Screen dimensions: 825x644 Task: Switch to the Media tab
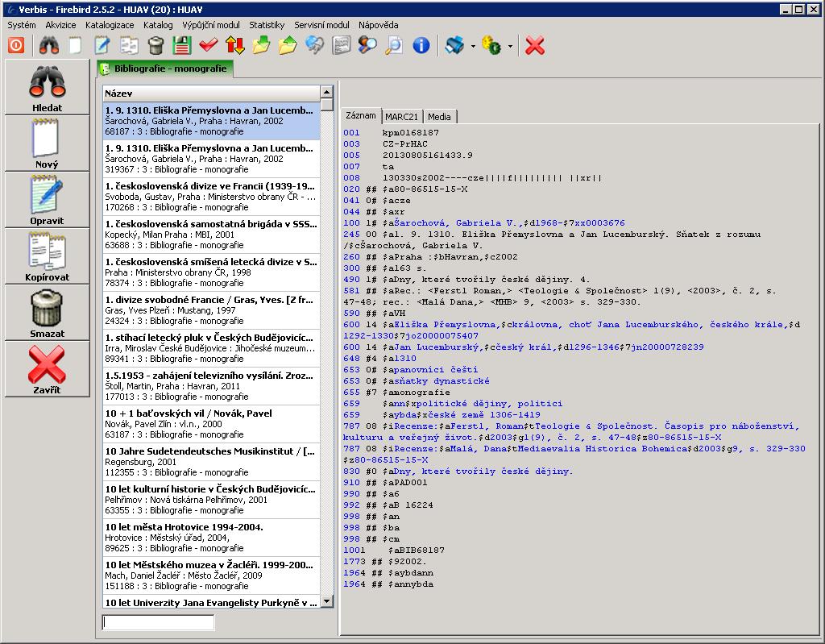pyautogui.click(x=439, y=117)
